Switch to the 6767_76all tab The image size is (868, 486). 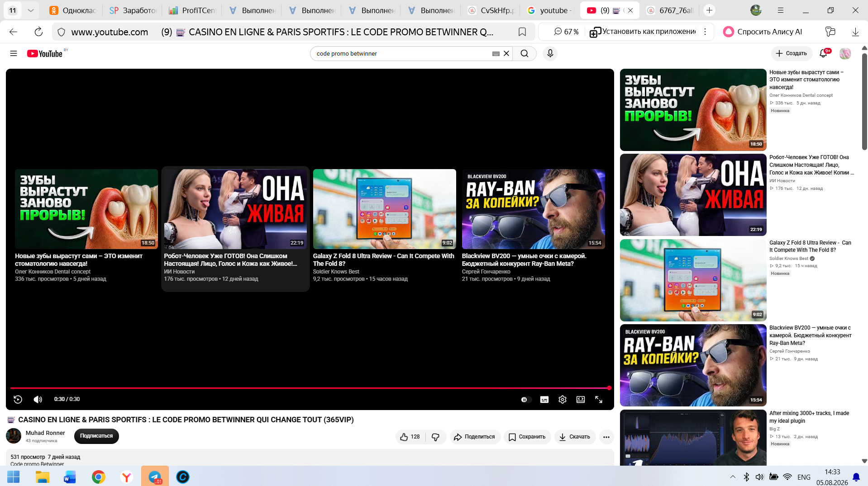(x=670, y=10)
